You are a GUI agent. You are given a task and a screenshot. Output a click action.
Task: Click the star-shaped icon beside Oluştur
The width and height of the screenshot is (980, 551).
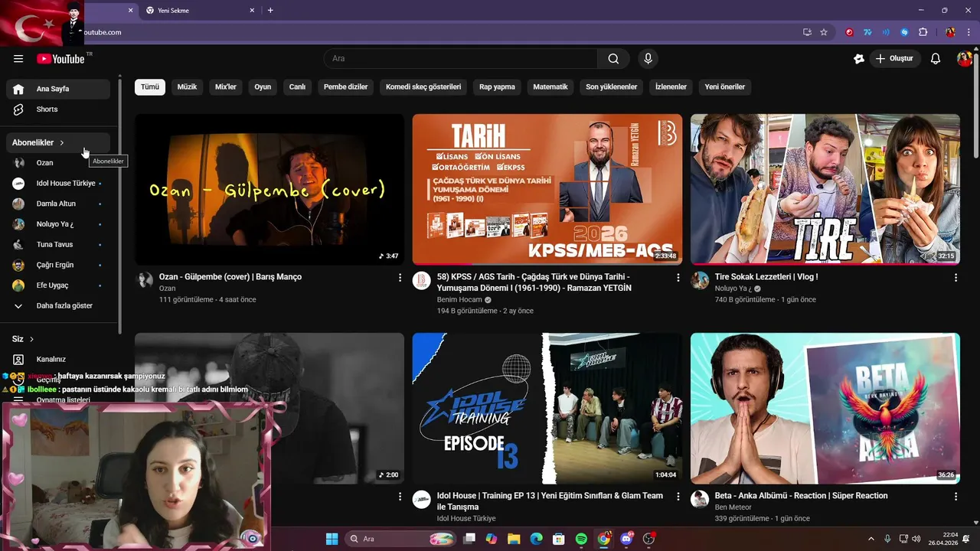coord(859,59)
